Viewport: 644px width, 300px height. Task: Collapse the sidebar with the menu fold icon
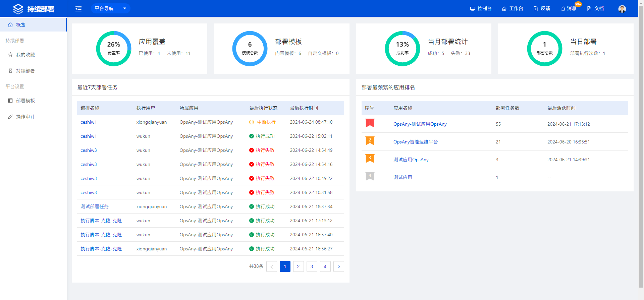pos(78,9)
